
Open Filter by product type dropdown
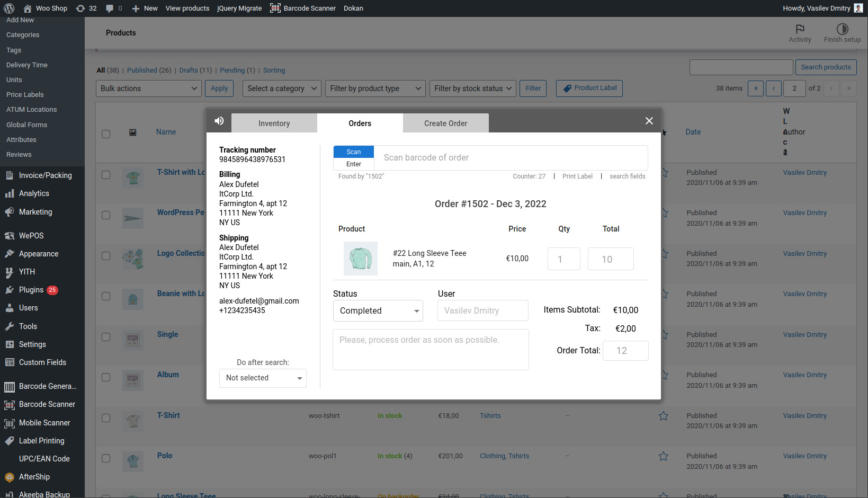(375, 88)
